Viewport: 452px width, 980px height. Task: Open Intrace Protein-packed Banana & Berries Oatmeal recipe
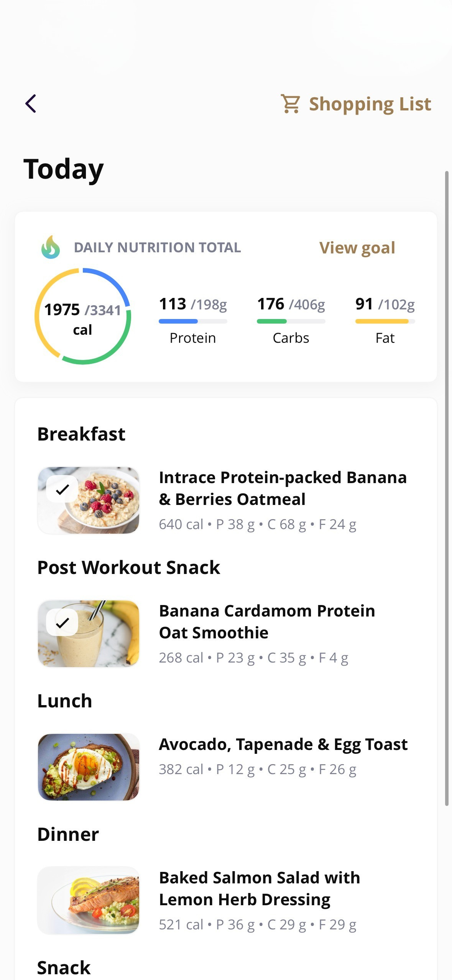(x=283, y=488)
